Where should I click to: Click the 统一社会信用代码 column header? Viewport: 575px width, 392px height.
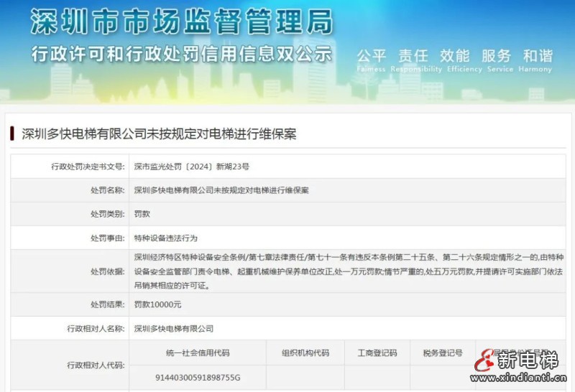pos(198,353)
